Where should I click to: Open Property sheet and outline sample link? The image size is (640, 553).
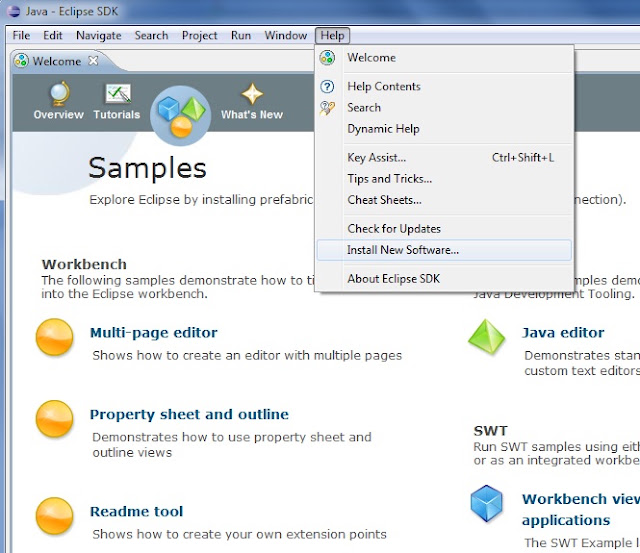click(x=189, y=414)
